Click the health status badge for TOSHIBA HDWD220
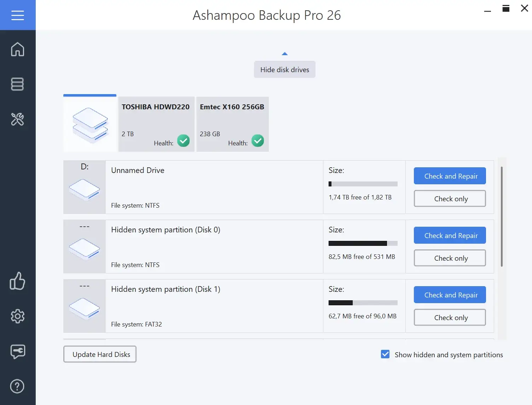 coord(183,141)
